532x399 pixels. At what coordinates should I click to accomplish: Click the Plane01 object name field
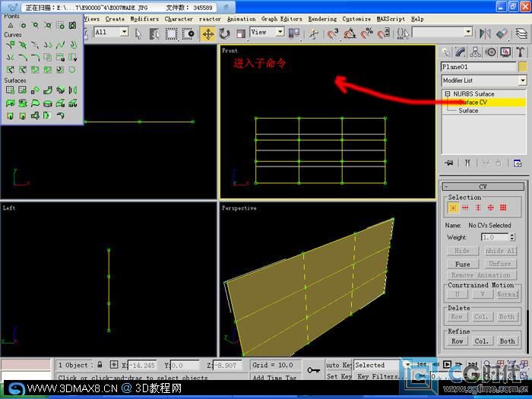click(x=478, y=67)
